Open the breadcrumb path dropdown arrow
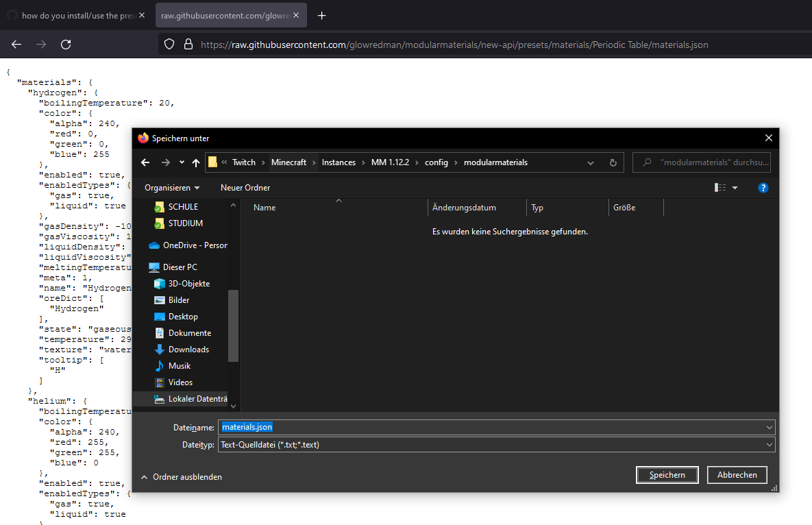The width and height of the screenshot is (812, 525). (590, 162)
